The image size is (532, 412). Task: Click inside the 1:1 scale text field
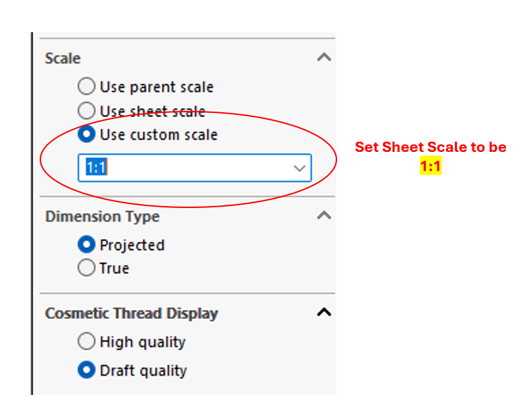(x=185, y=168)
